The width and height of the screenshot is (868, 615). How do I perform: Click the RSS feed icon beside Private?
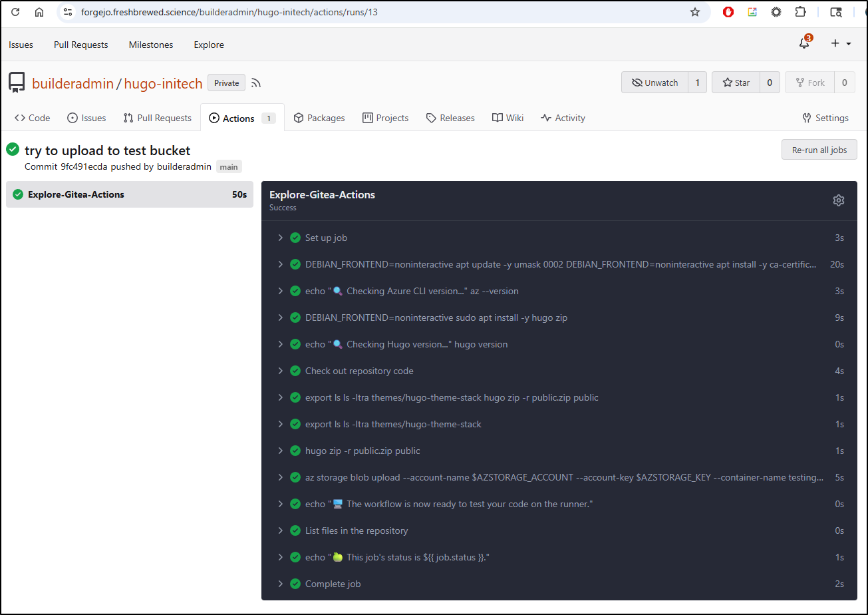point(256,83)
